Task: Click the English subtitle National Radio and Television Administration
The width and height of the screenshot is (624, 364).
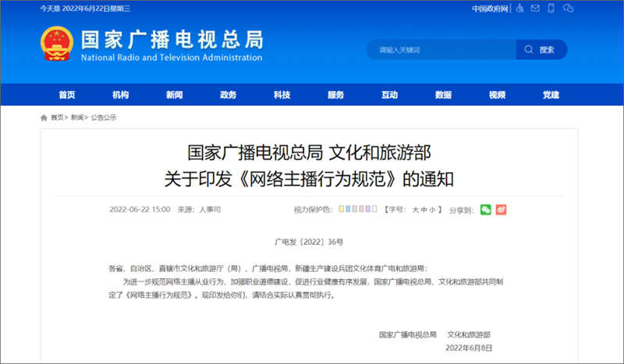Action: [172, 57]
